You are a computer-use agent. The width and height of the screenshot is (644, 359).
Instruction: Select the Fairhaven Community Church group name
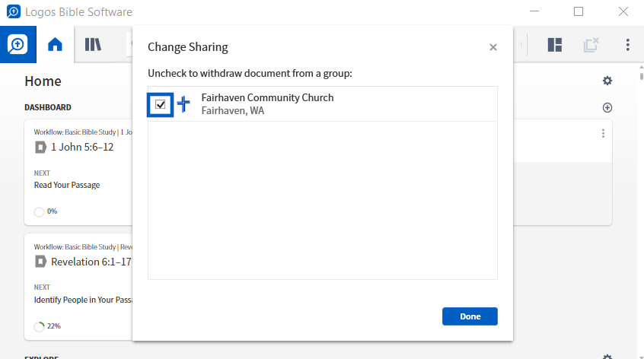click(267, 97)
